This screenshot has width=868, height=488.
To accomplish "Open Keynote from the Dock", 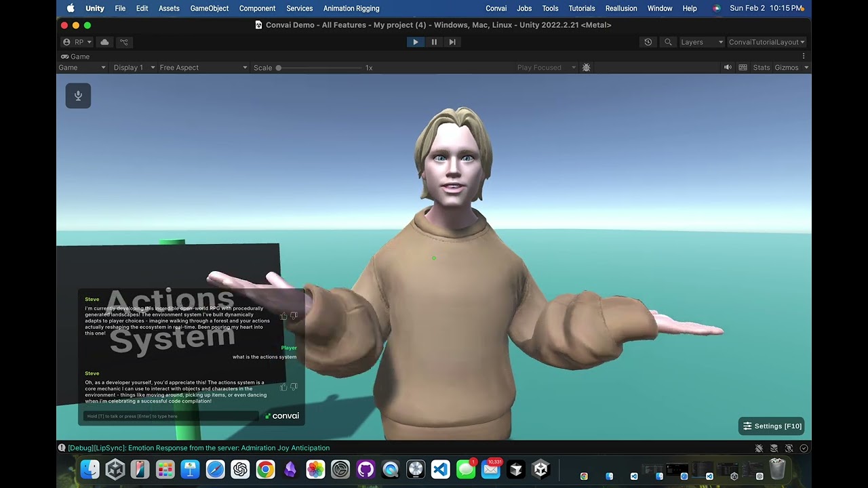I will pyautogui.click(x=191, y=469).
